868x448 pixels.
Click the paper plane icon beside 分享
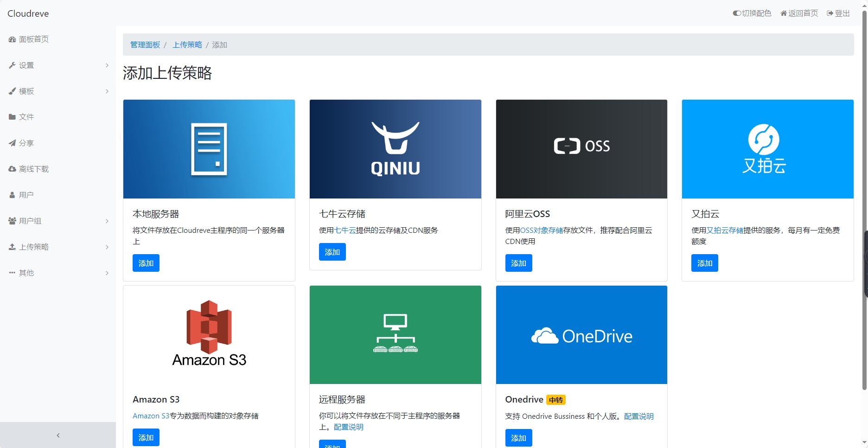[12, 143]
